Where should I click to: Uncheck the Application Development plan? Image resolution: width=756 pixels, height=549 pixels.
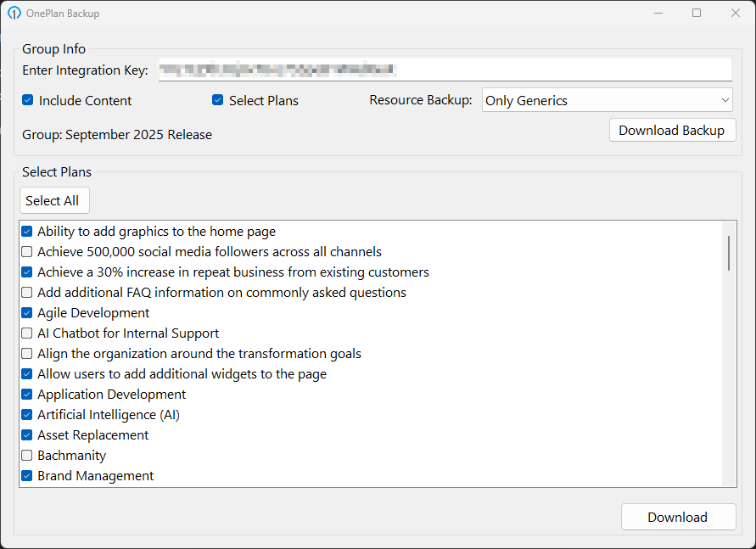point(27,395)
